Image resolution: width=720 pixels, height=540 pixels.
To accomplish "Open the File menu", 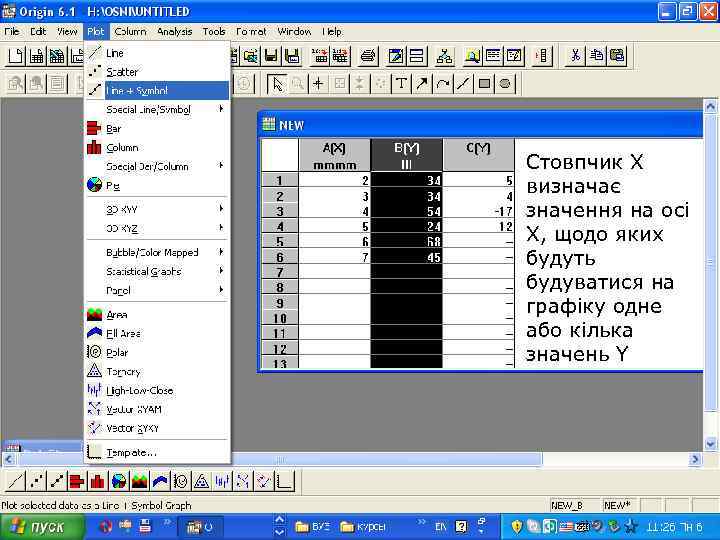I will (12, 32).
